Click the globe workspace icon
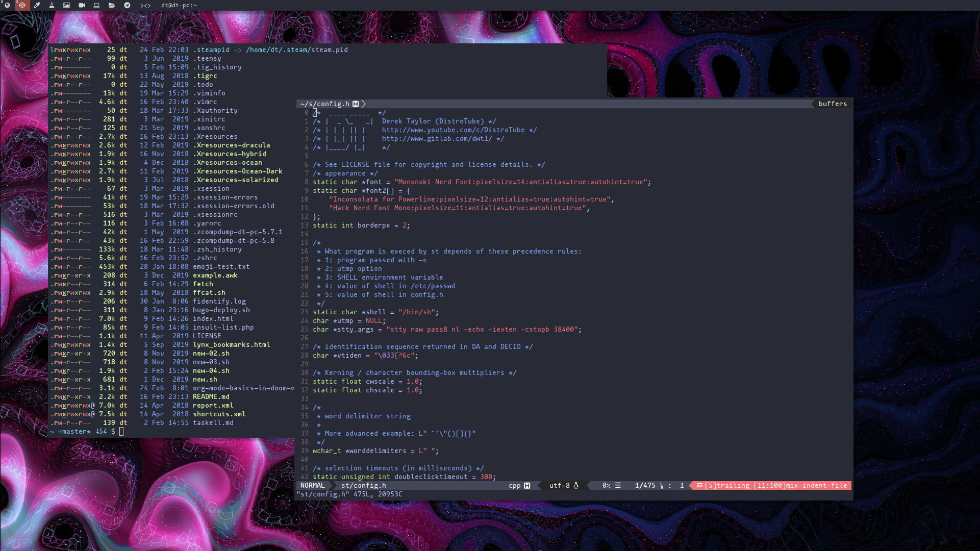This screenshot has height=551, width=980. point(7,5)
